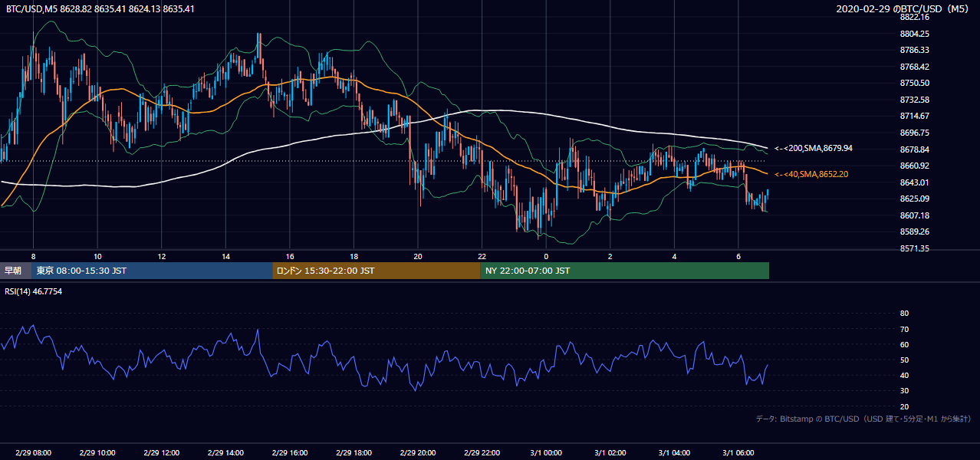Click hour tick 0 under price chart
This screenshot has height=460, width=980.
[x=546, y=256]
